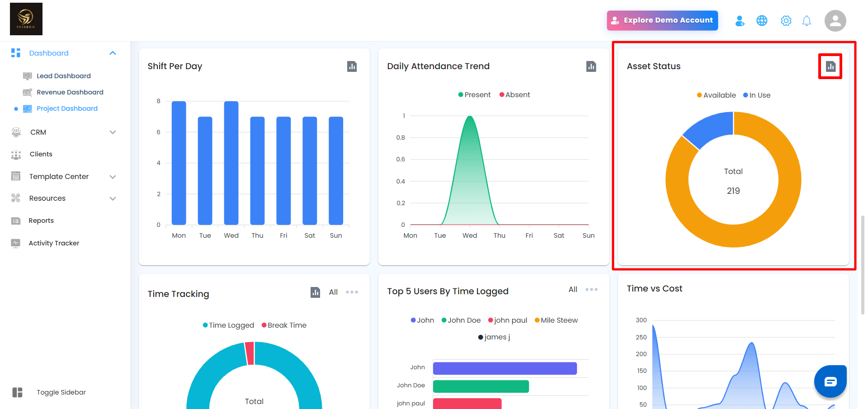Viewport: 868px width, 409px height.
Task: Click the add user icon in header
Action: tap(740, 21)
